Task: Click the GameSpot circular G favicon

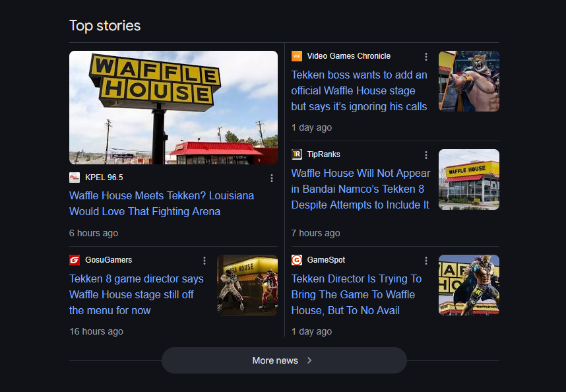Action: pyautogui.click(x=297, y=260)
